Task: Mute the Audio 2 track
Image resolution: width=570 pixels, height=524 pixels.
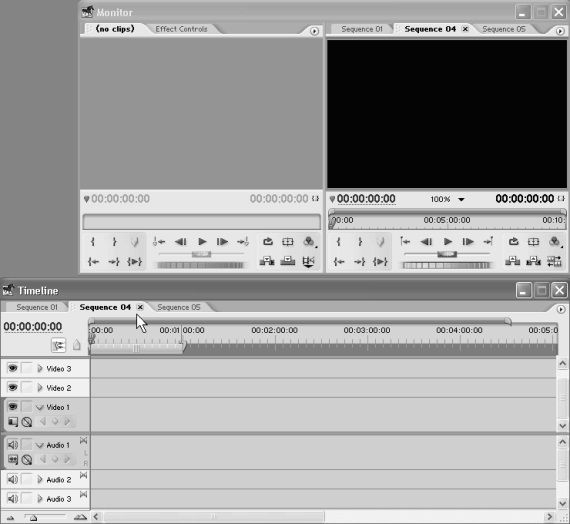Action: (x=12, y=479)
